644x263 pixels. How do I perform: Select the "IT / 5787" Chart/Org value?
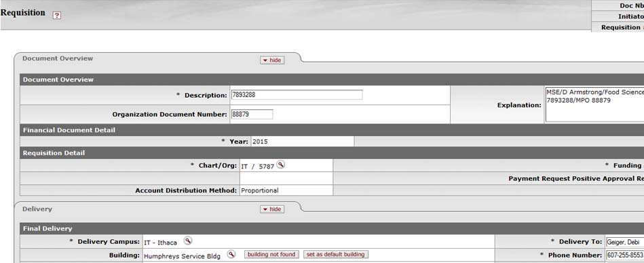point(257,166)
